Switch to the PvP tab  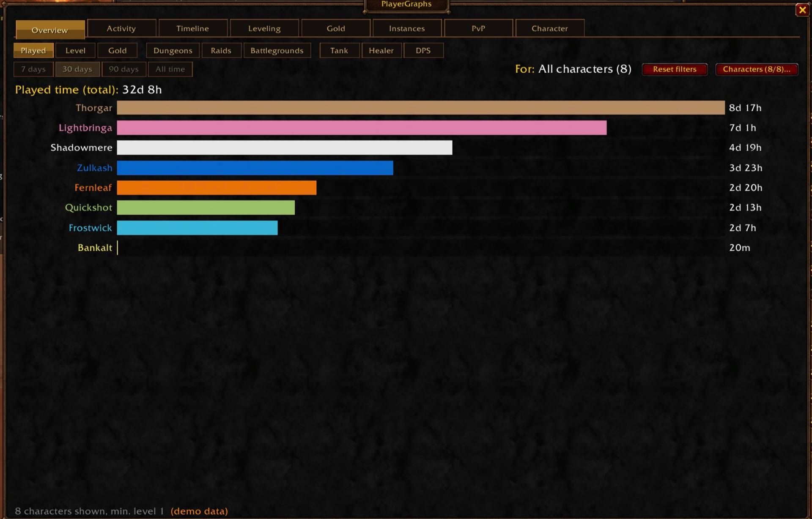pos(478,28)
